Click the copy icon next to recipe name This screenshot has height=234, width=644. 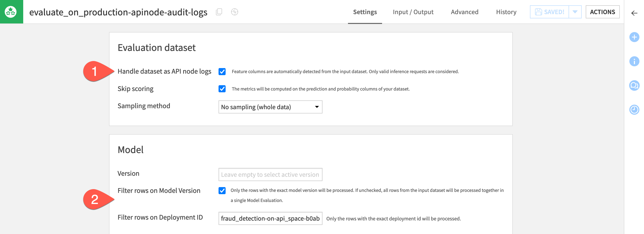(x=219, y=12)
